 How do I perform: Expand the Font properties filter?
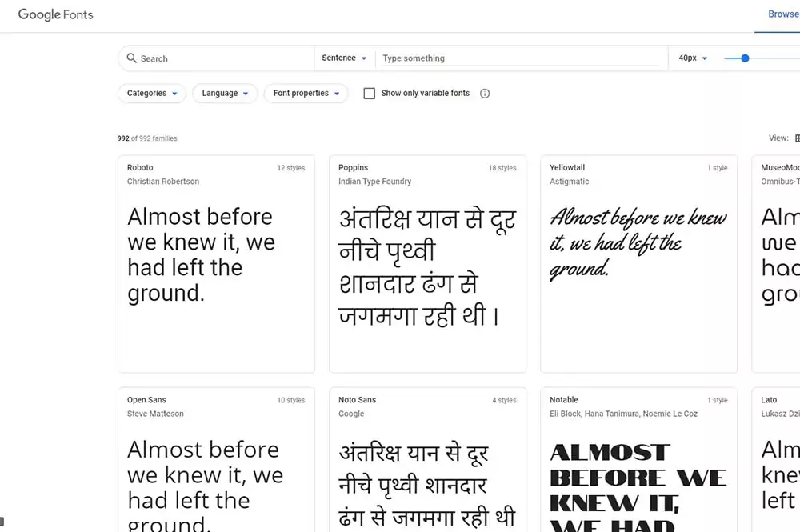306,94
